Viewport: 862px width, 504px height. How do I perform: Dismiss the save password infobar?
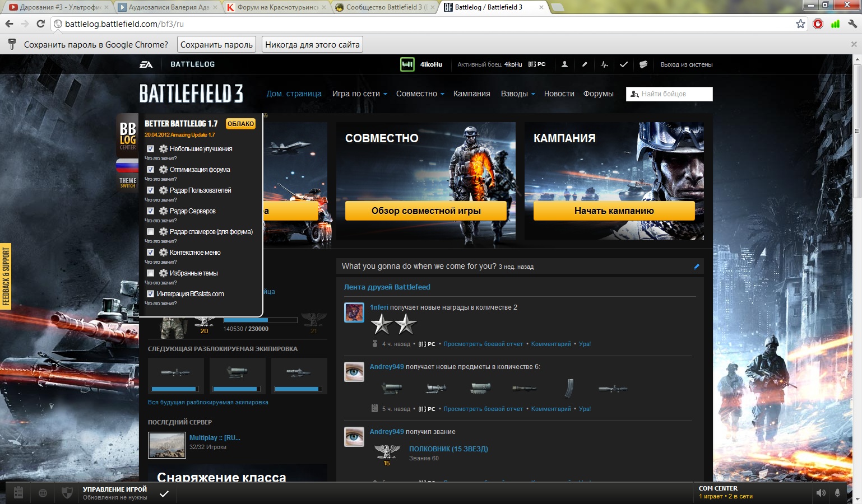tap(854, 45)
